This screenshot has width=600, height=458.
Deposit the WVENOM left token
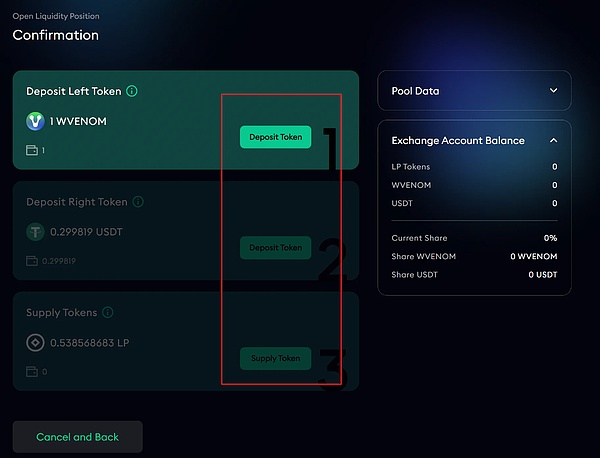(276, 137)
